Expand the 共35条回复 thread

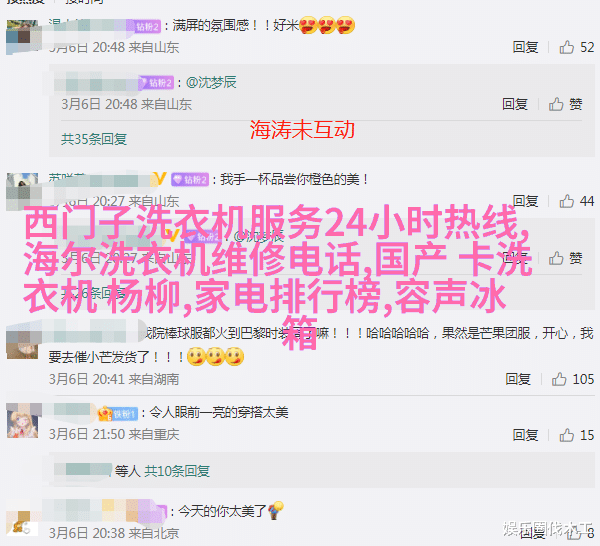(x=94, y=139)
